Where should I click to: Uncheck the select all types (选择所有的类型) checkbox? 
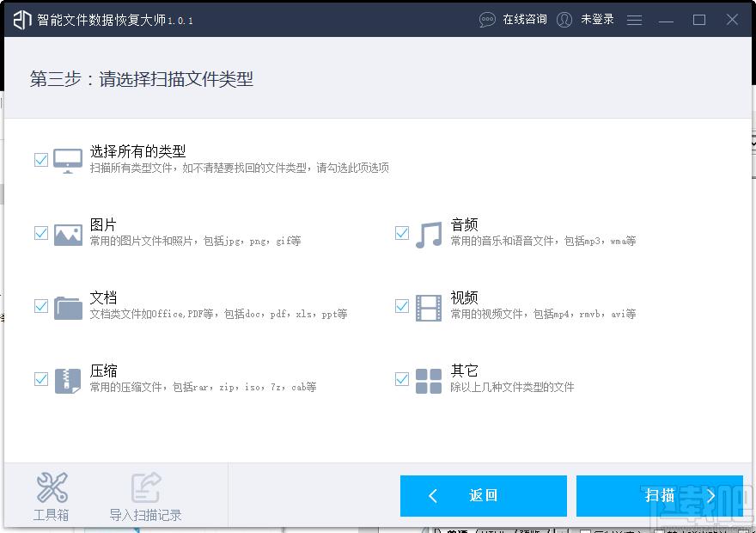coord(41,160)
